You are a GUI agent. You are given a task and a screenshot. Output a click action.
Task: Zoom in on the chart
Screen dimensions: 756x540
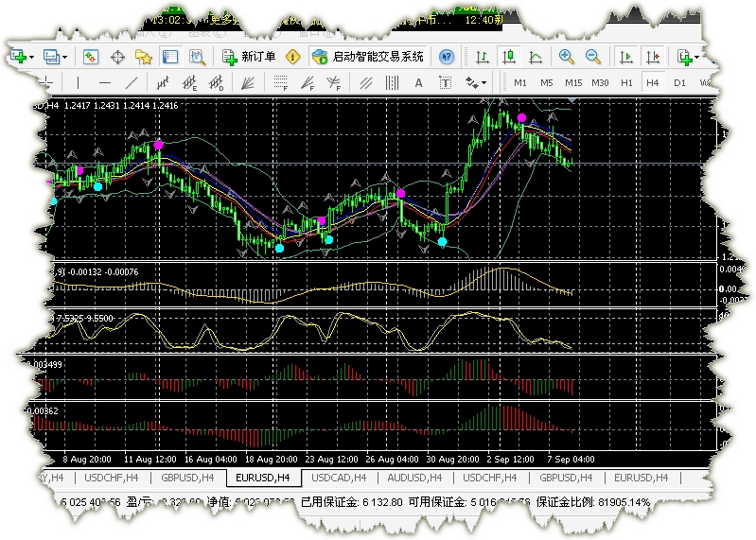[566, 57]
